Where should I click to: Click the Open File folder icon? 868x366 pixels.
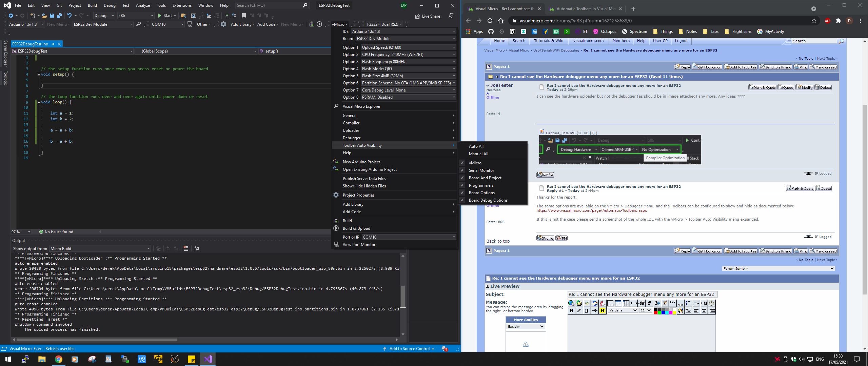pos(44,16)
